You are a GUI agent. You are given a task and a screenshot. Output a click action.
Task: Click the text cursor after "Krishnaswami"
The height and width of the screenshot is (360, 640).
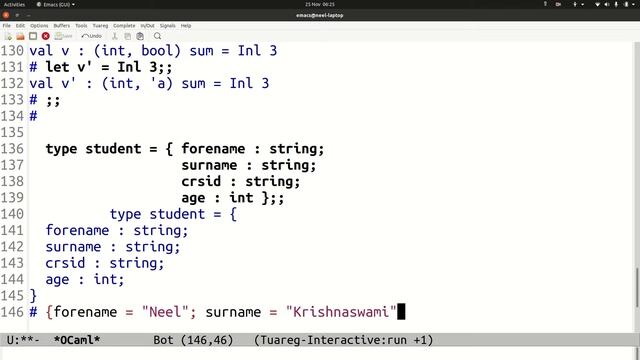tap(401, 312)
